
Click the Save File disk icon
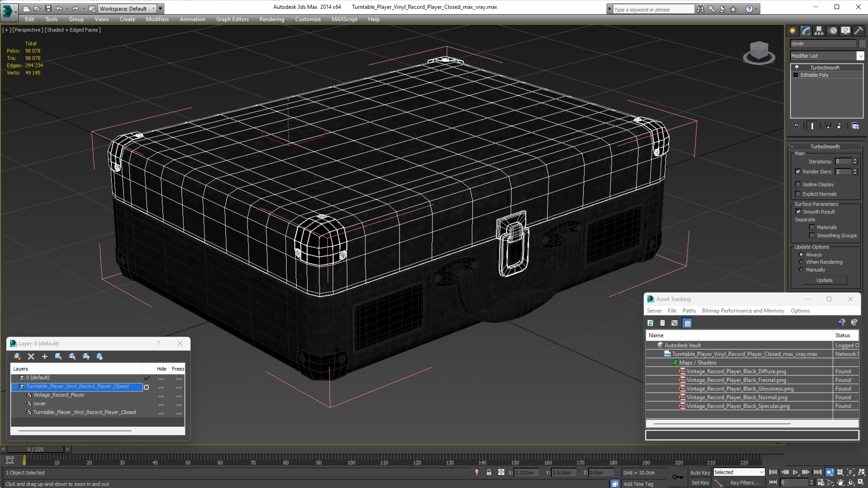tap(48, 9)
